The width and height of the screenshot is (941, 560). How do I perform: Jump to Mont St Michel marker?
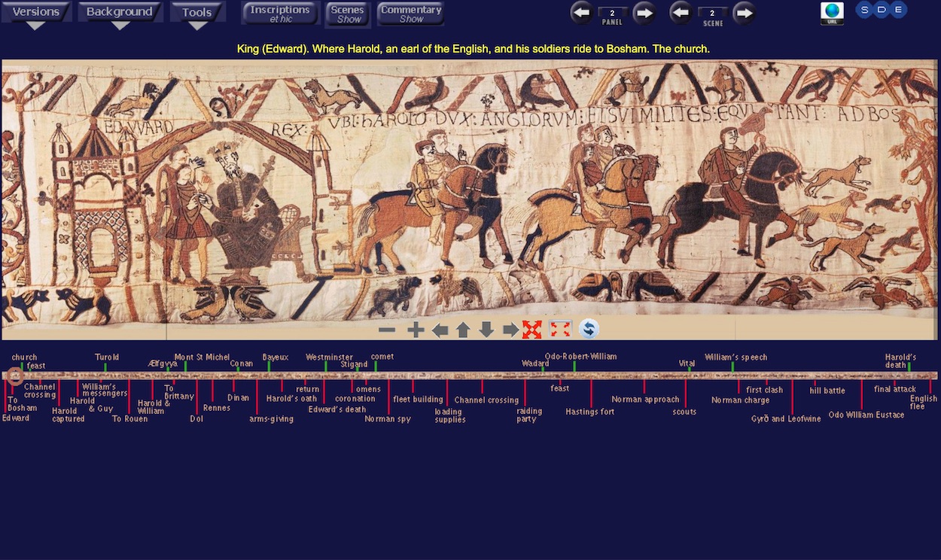(202, 358)
